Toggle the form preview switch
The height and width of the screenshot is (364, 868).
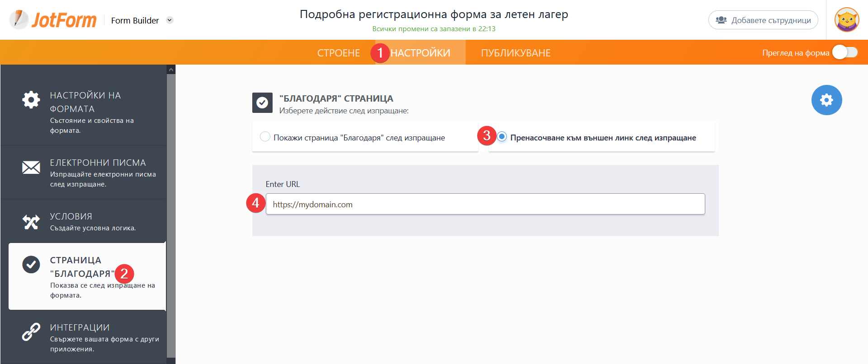(x=845, y=52)
